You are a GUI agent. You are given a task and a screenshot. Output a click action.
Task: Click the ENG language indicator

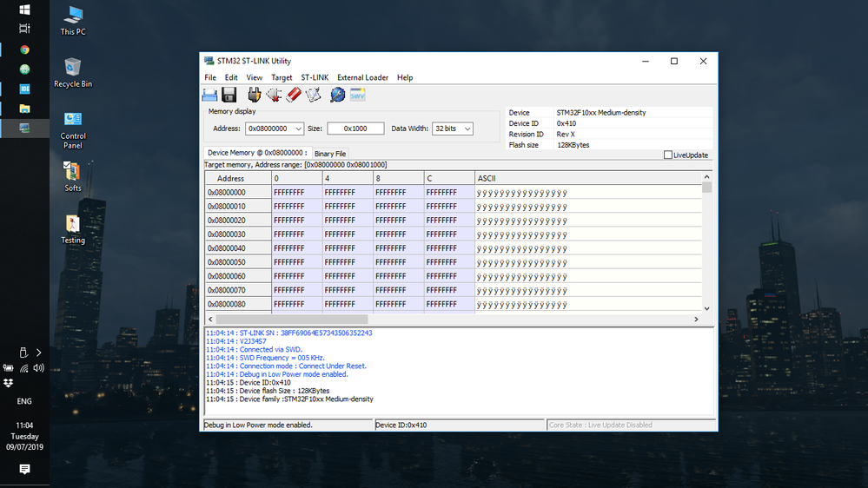(24, 401)
